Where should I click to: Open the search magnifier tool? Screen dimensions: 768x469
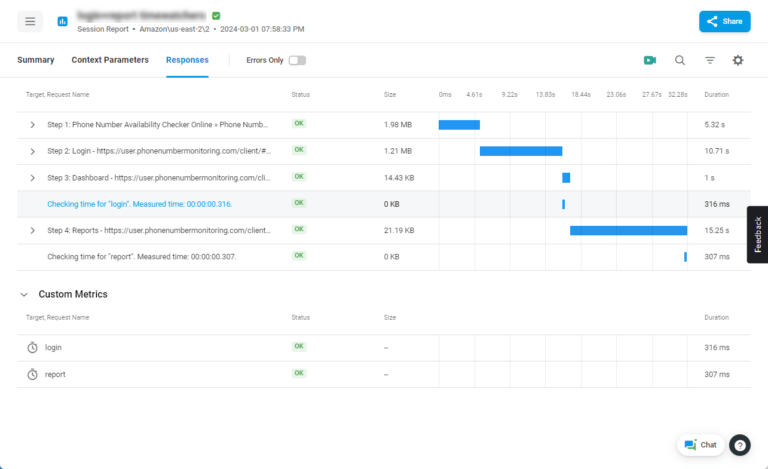tap(680, 60)
